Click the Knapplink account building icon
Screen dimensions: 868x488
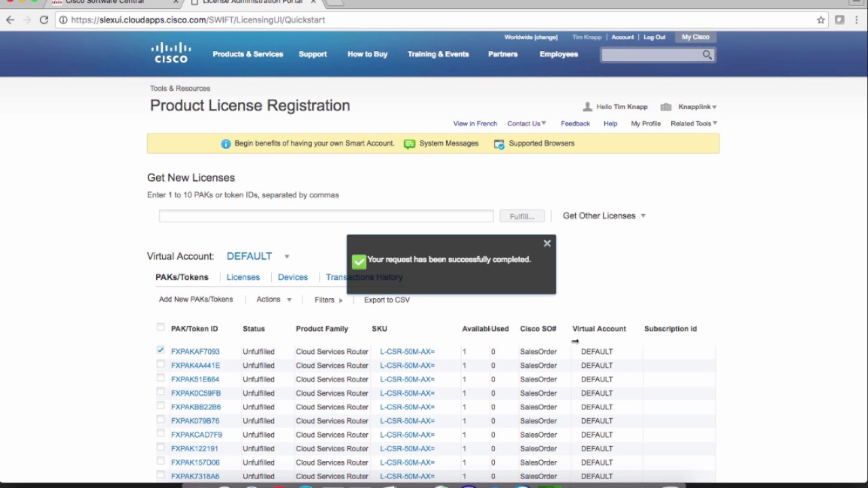[x=666, y=107]
